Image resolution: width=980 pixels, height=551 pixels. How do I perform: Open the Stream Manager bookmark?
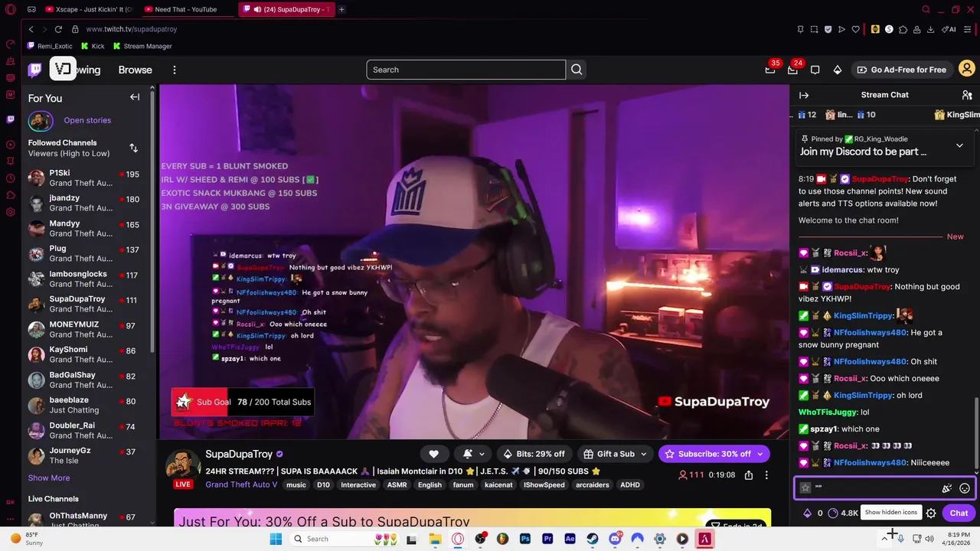(142, 46)
